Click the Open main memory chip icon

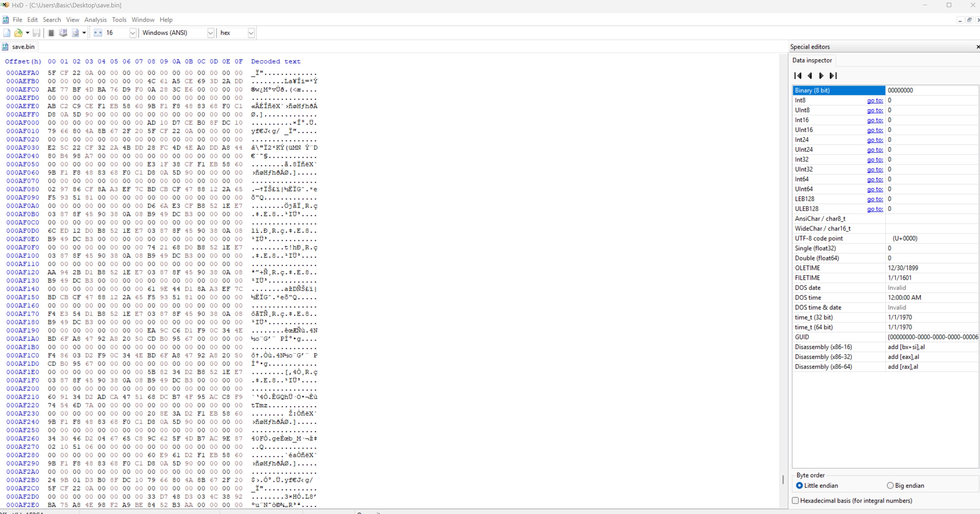(51, 33)
